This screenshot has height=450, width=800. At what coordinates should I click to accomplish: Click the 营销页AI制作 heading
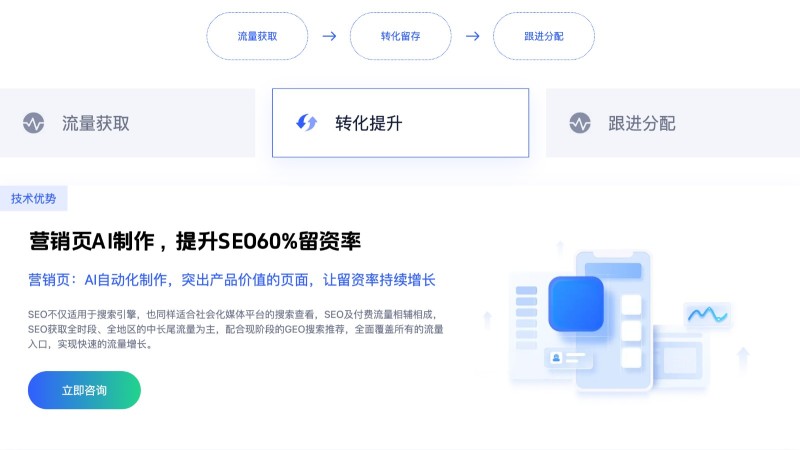[x=195, y=241]
